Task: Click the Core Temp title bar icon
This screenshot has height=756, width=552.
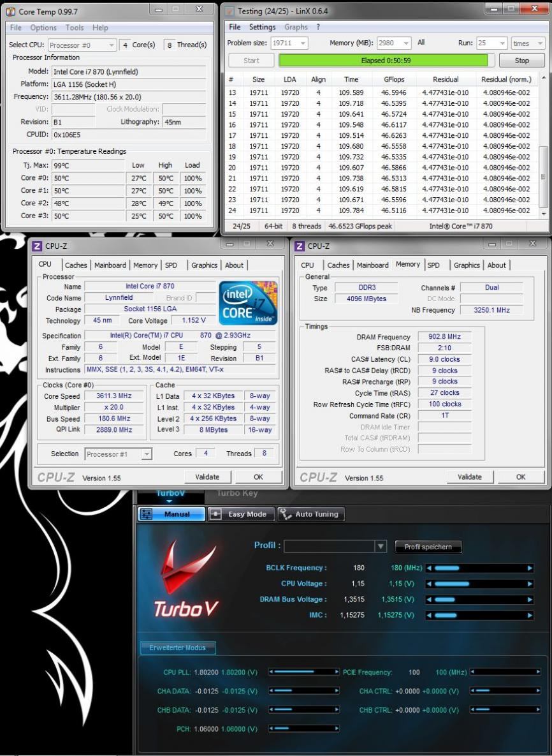Action: click(x=11, y=11)
